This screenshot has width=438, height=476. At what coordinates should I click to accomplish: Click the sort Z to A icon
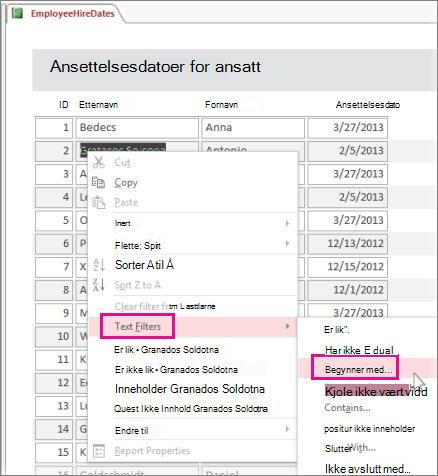click(99, 285)
